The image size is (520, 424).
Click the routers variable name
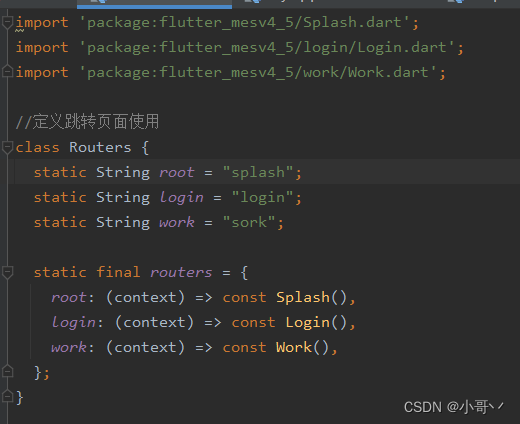(x=181, y=273)
